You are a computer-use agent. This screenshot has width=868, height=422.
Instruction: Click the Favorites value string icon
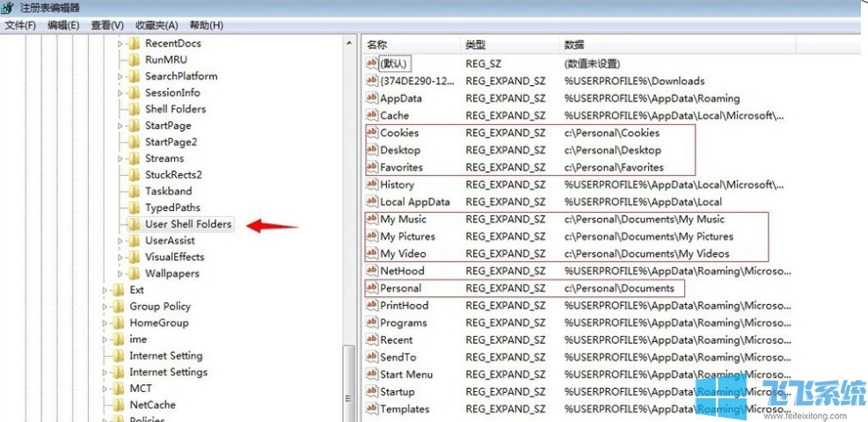click(x=372, y=166)
